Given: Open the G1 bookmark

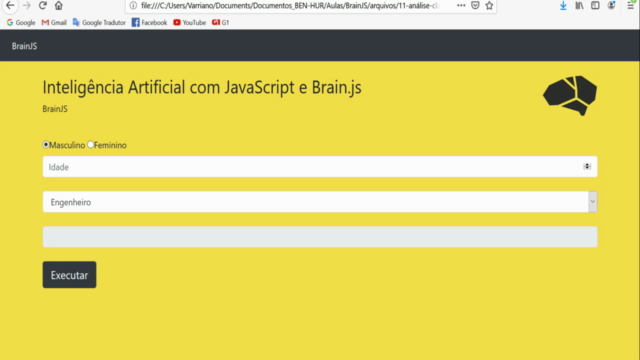Looking at the screenshot, I should (x=220, y=22).
